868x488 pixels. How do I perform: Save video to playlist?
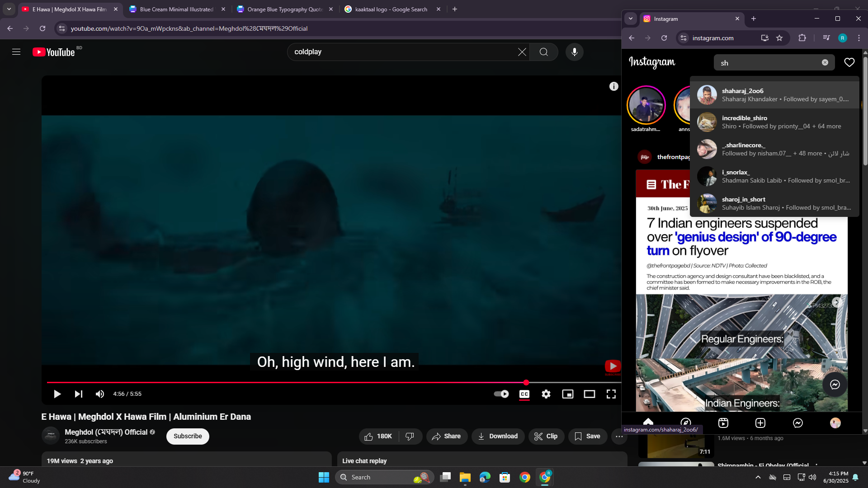588,436
